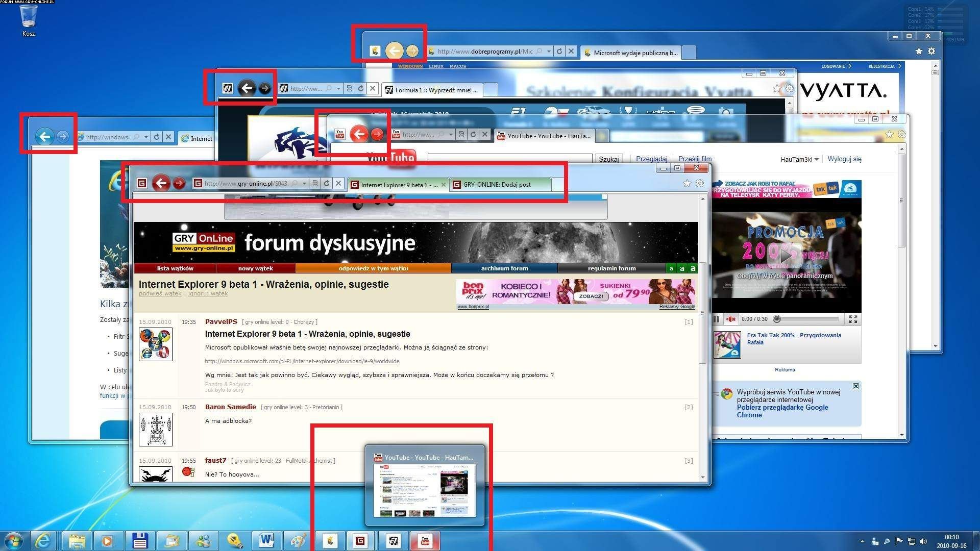Viewport: 980px width, 551px height.
Task: Open Favorites star in GRY-OnLine window
Action: [687, 183]
